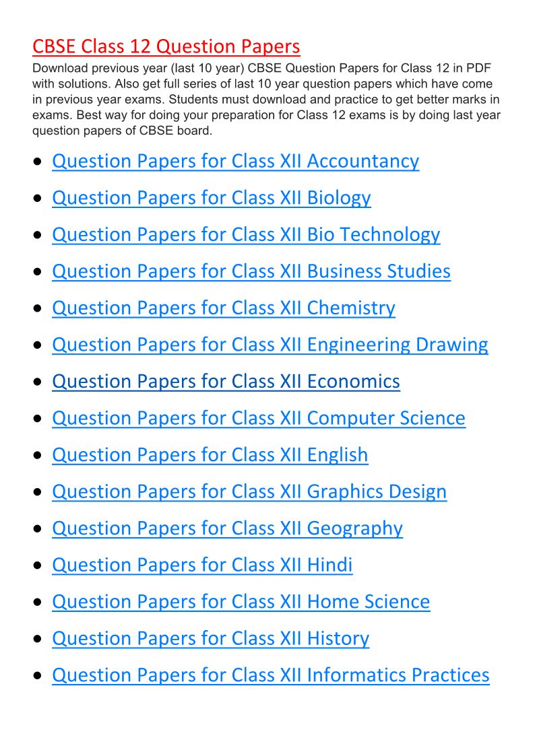Click the Class XII Computer Science link
Viewport: 535px width, 756px height.
[x=258, y=418]
